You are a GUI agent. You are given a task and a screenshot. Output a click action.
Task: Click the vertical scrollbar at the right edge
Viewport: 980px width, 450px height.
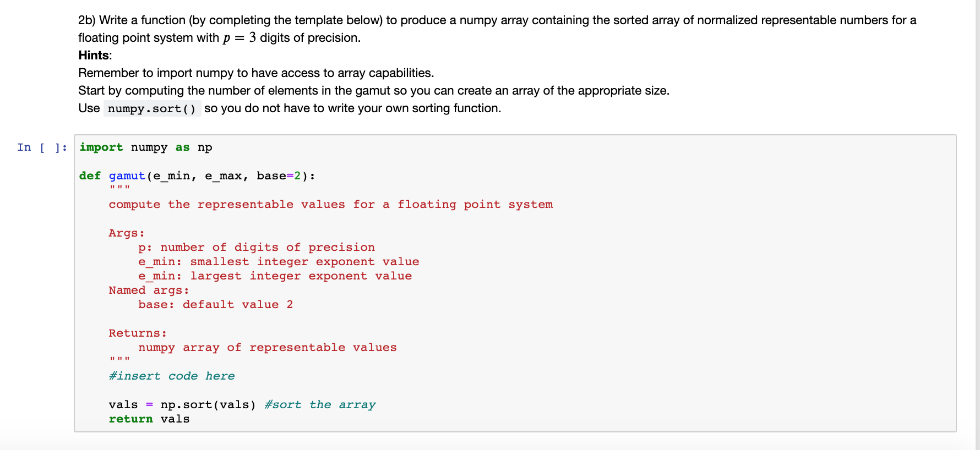pos(977,225)
